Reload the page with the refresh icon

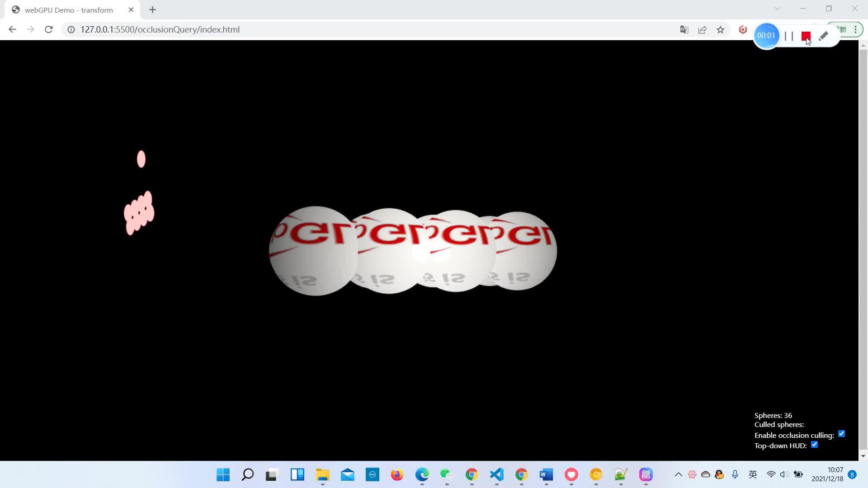point(49,29)
